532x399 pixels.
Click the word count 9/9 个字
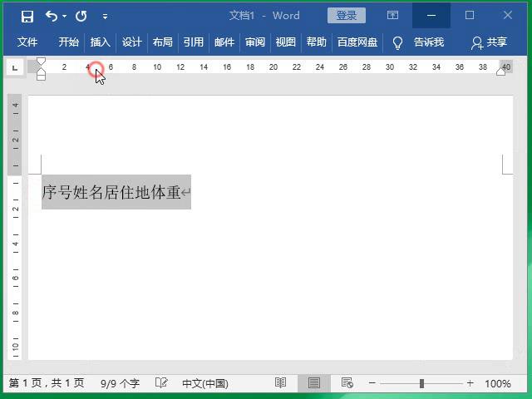(120, 384)
